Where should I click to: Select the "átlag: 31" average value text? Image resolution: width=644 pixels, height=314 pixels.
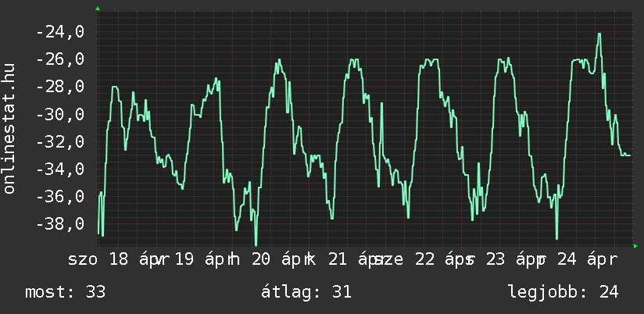(x=308, y=292)
